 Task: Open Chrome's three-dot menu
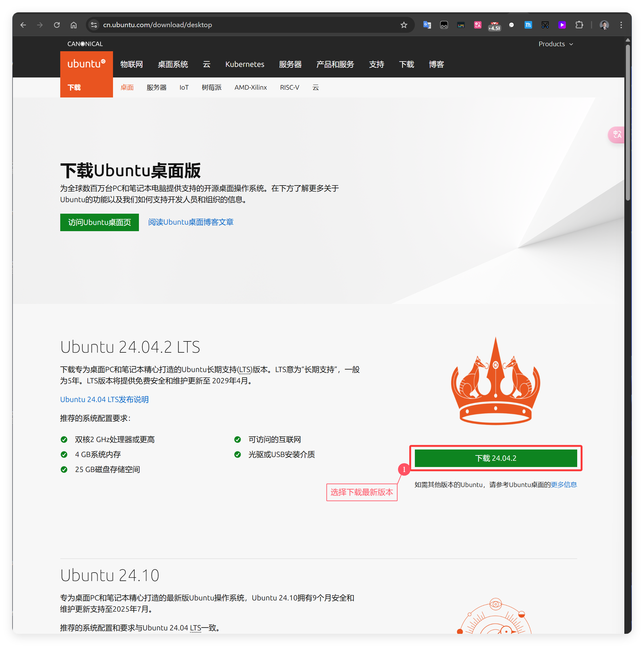tap(621, 25)
